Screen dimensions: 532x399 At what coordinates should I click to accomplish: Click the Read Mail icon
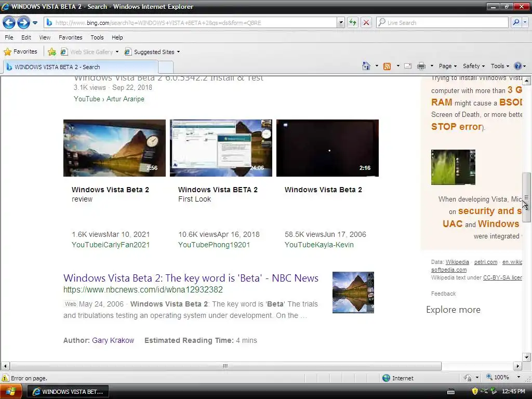point(408,66)
